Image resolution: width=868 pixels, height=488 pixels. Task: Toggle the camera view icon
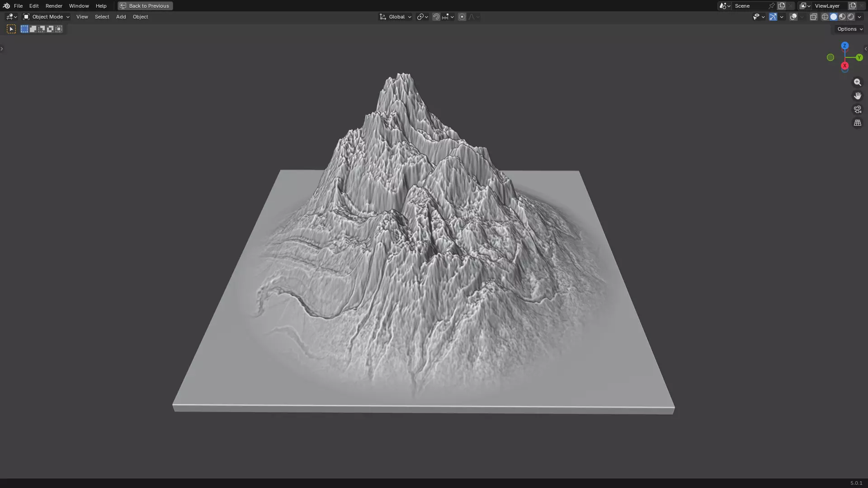(x=858, y=109)
